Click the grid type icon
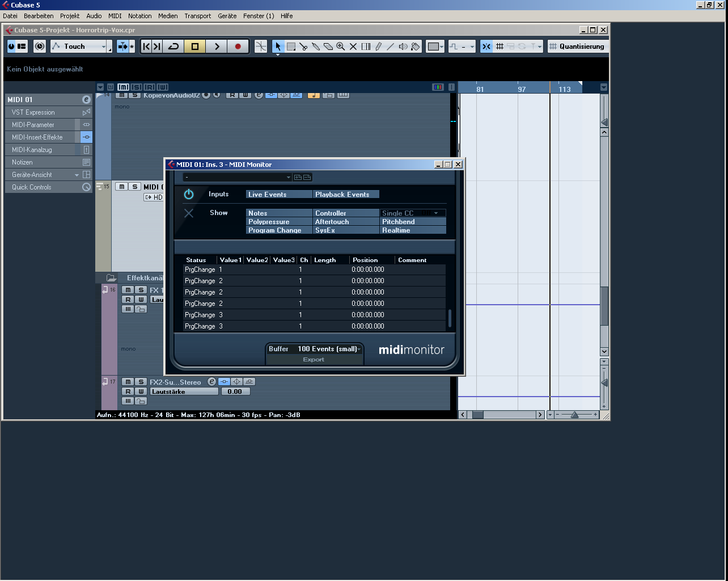Viewport: 728px width, 581px height. [x=500, y=47]
